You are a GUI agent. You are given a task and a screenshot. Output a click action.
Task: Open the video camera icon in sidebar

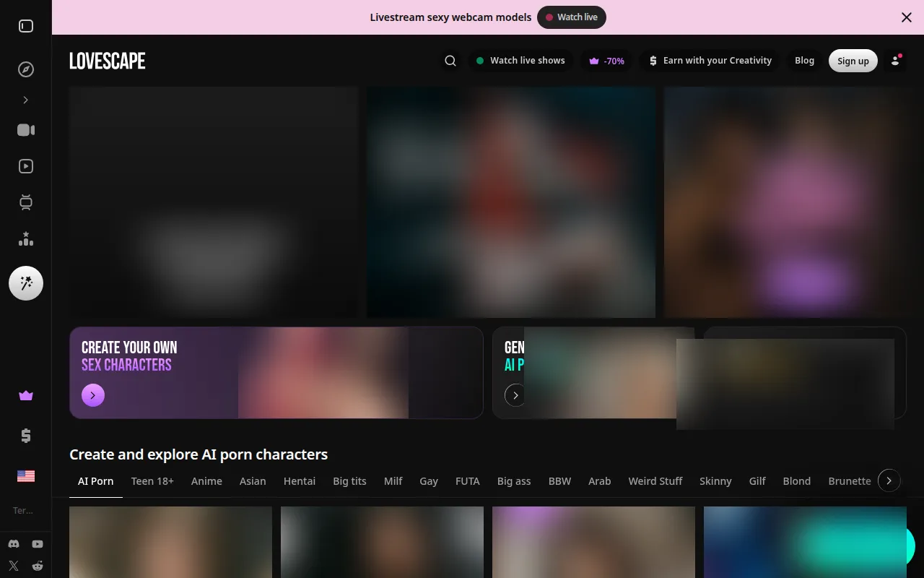(26, 130)
